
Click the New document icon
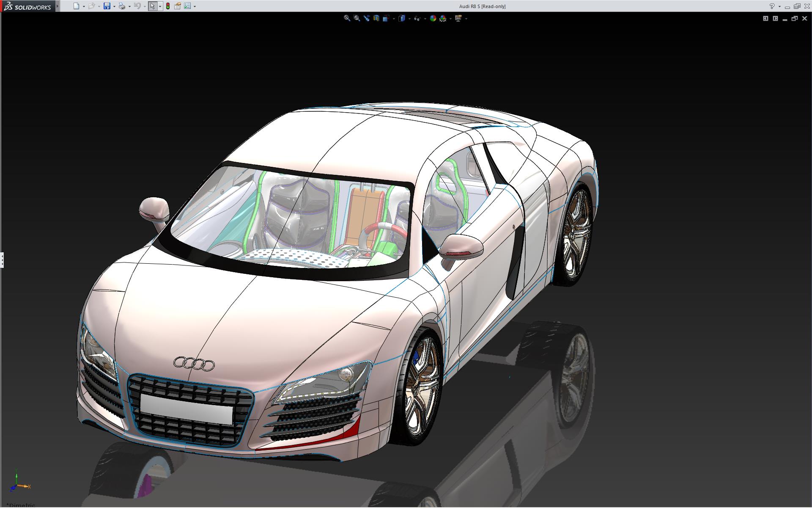(x=76, y=6)
